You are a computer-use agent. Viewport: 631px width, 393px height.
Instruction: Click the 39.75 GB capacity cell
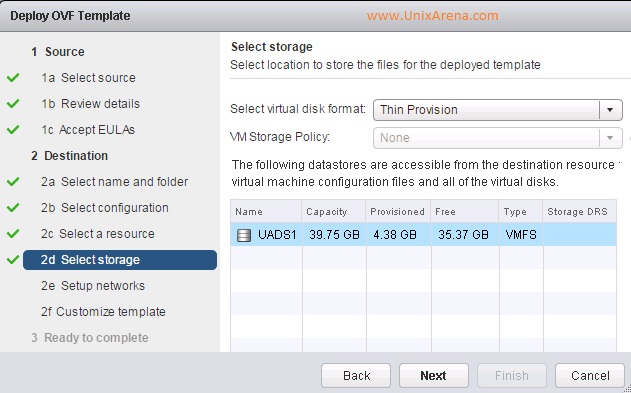(334, 235)
